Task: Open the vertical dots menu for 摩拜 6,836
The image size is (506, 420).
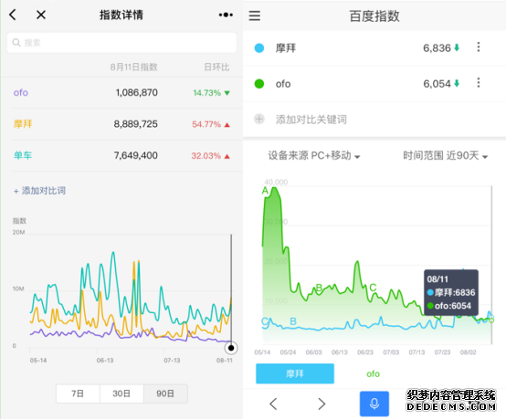Action: click(x=479, y=47)
